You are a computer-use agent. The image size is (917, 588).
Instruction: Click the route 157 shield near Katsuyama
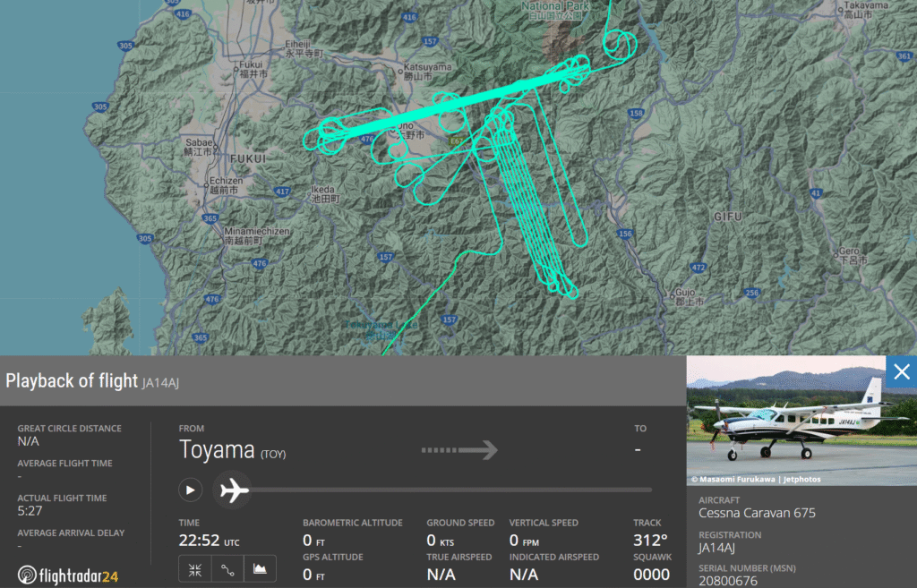pos(431,41)
